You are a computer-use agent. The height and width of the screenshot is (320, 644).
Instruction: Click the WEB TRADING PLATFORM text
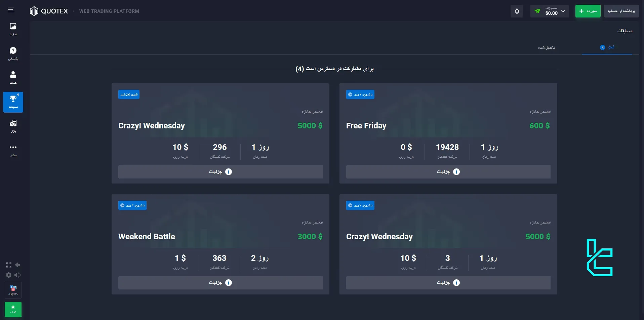point(109,11)
